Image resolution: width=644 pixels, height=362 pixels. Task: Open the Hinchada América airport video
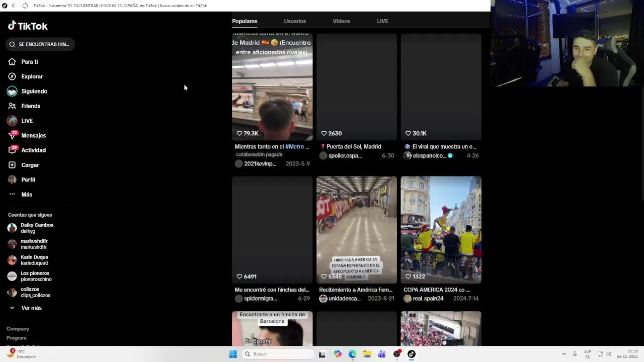coord(357,230)
